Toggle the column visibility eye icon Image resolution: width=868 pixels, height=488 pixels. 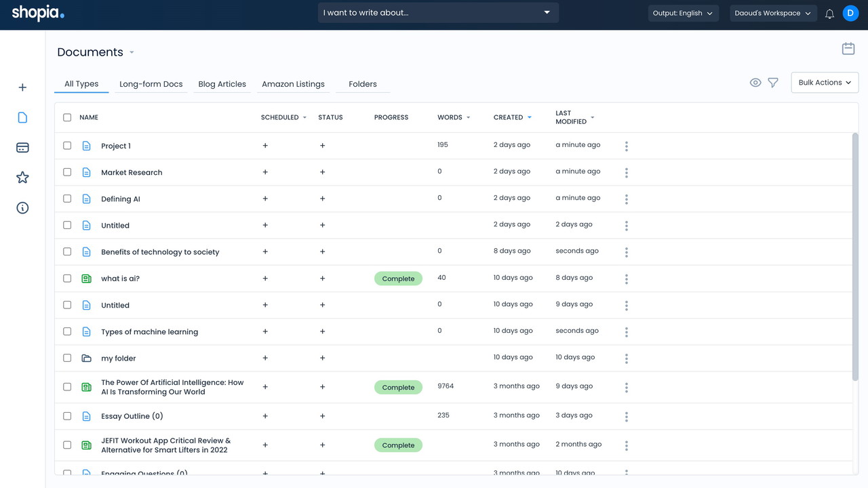click(x=755, y=83)
